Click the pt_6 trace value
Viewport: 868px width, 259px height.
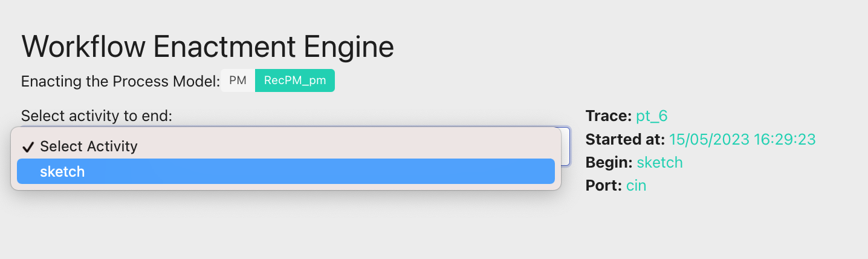(652, 116)
